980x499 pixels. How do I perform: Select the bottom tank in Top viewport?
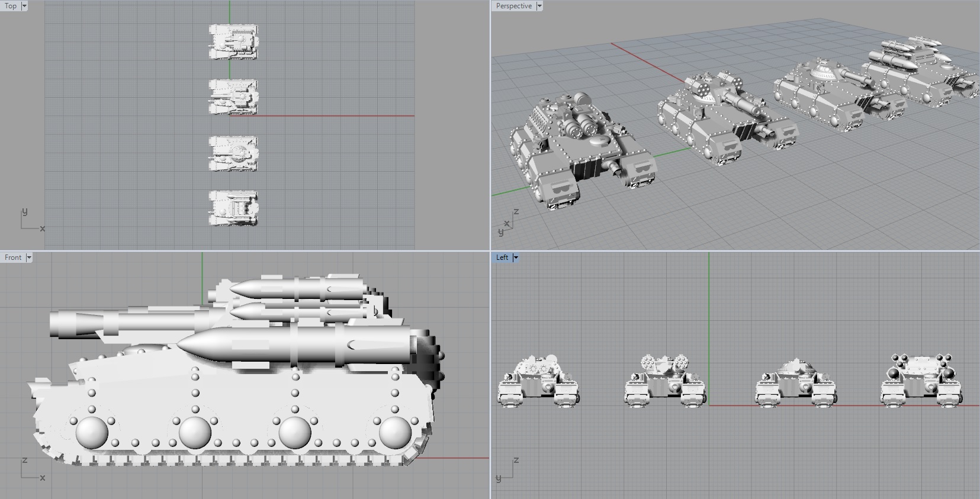point(233,207)
